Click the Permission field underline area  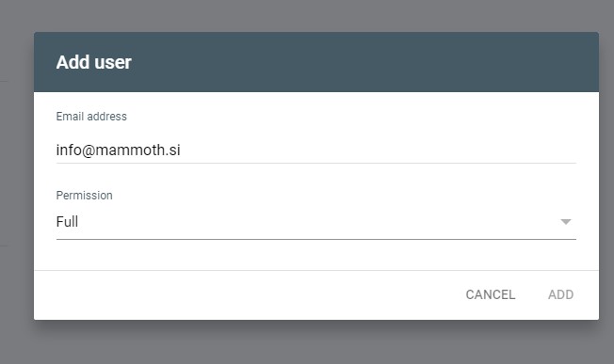[x=316, y=238]
